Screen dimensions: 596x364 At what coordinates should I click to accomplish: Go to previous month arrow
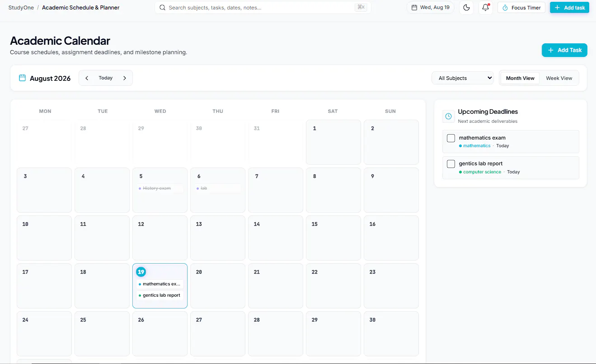tap(87, 78)
